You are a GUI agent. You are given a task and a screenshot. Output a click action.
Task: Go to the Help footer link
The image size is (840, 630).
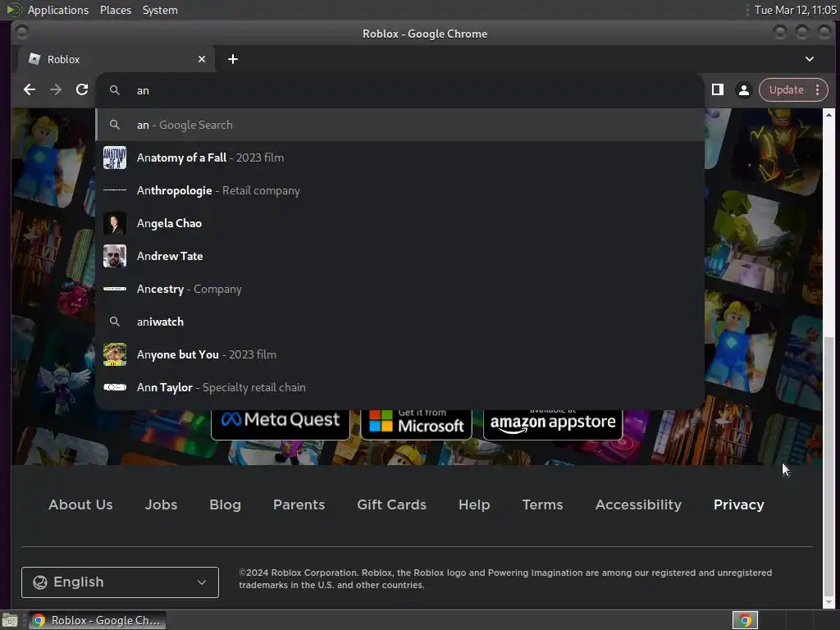(x=474, y=504)
